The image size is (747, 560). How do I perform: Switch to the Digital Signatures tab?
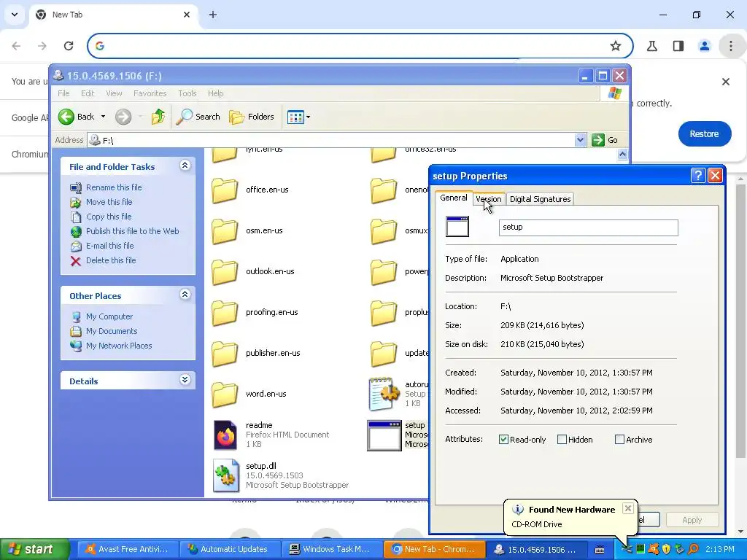pyautogui.click(x=540, y=199)
